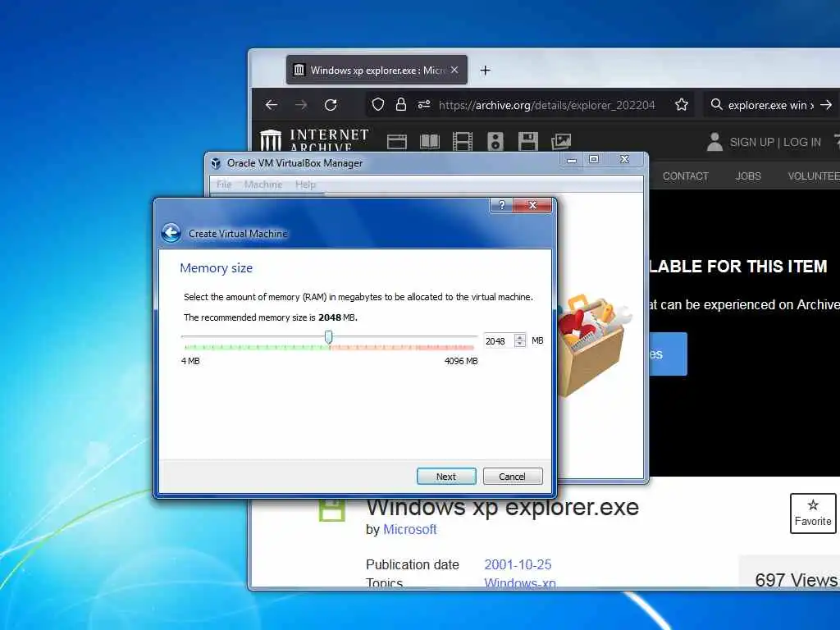
Task: Open the Internet Archive audio speaker icon
Action: [495, 141]
